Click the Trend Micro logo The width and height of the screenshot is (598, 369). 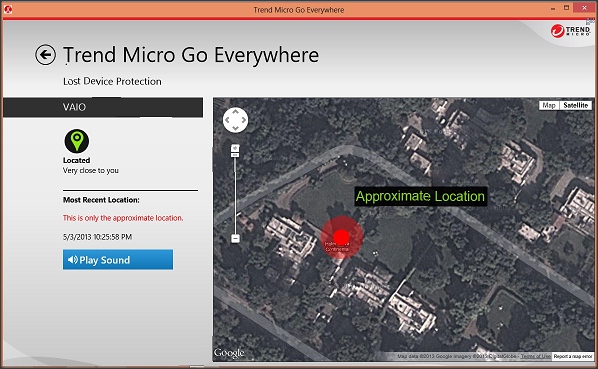point(570,30)
